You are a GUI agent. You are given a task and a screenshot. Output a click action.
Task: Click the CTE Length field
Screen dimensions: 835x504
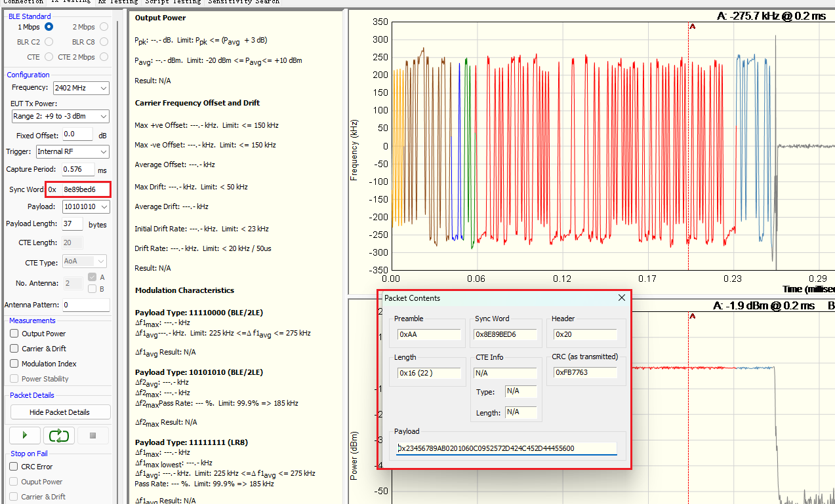(x=72, y=243)
